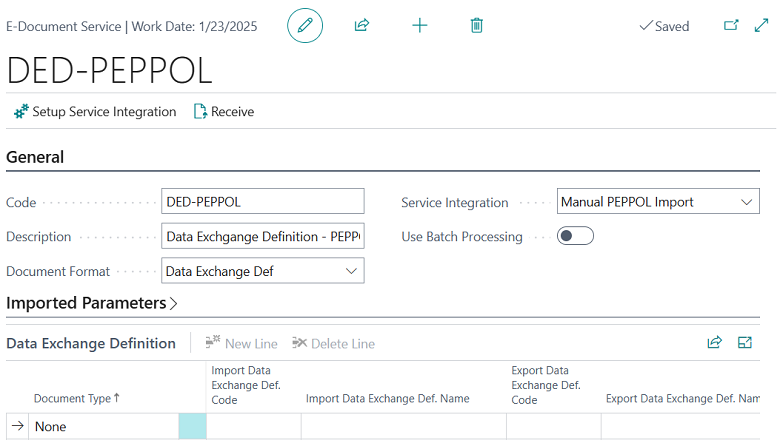The height and width of the screenshot is (440, 780).
Task: Click empty Import Data Exchange Def. Code cell
Action: [x=254, y=426]
